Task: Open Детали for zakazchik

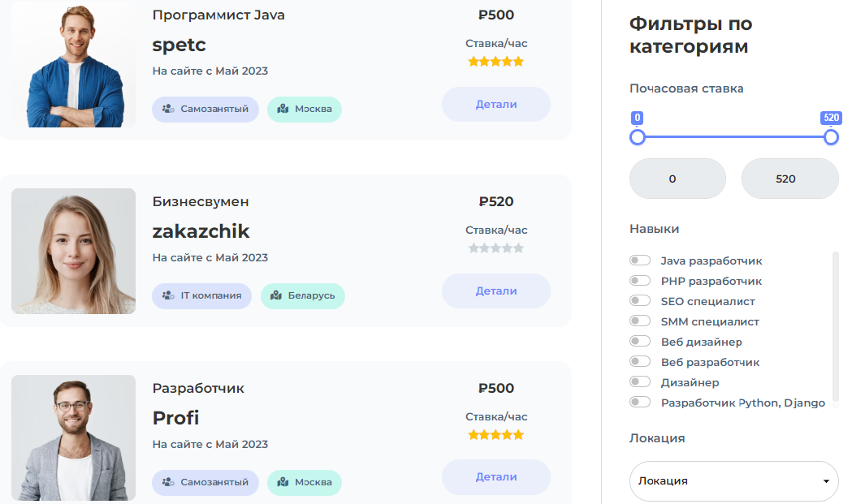Action: [496, 291]
